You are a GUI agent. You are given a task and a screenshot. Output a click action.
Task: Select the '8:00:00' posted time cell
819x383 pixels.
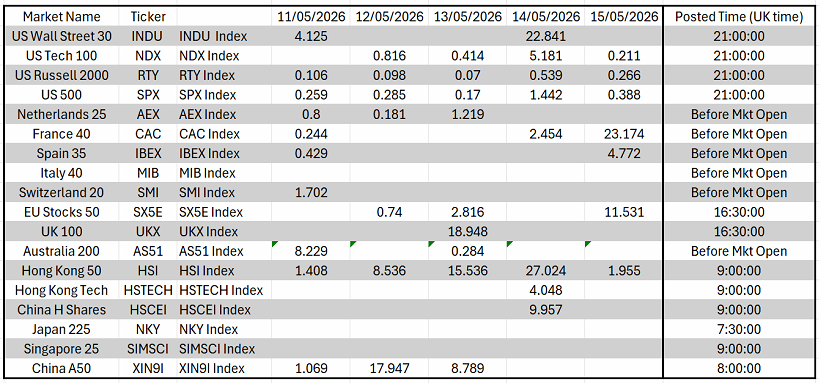point(739,368)
